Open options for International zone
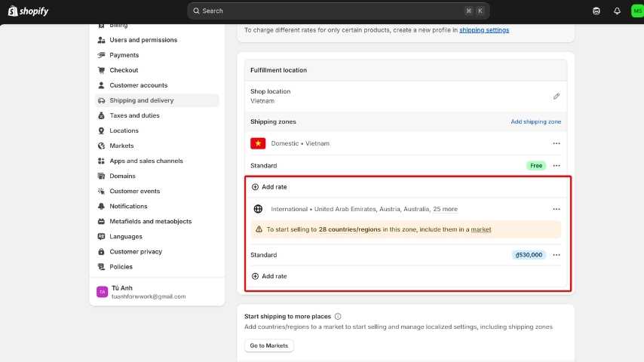The width and height of the screenshot is (644, 362). (556, 209)
